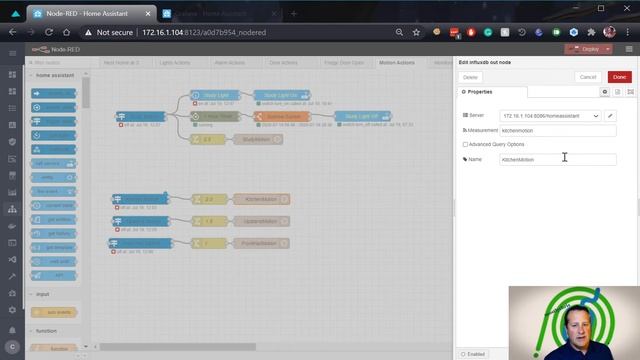Open Deploy options dropdown arrow
640x360 pixels.
pos(608,49)
